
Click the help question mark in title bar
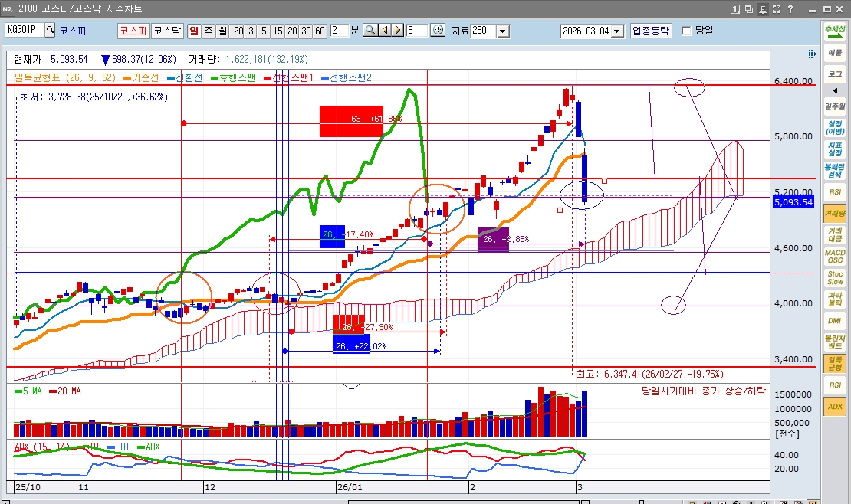click(790, 9)
